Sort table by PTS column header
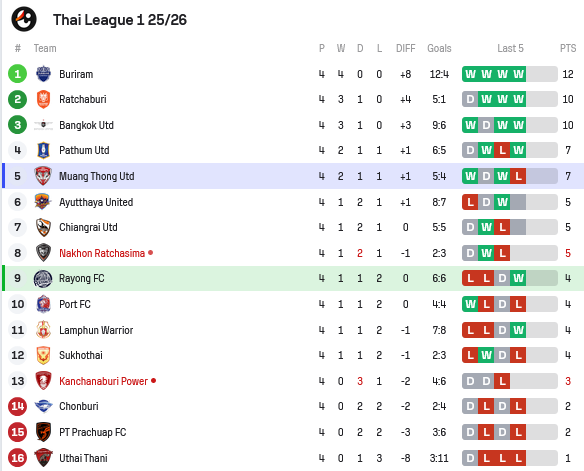Image resolution: width=584 pixels, height=471 pixels. pyautogui.click(x=568, y=48)
